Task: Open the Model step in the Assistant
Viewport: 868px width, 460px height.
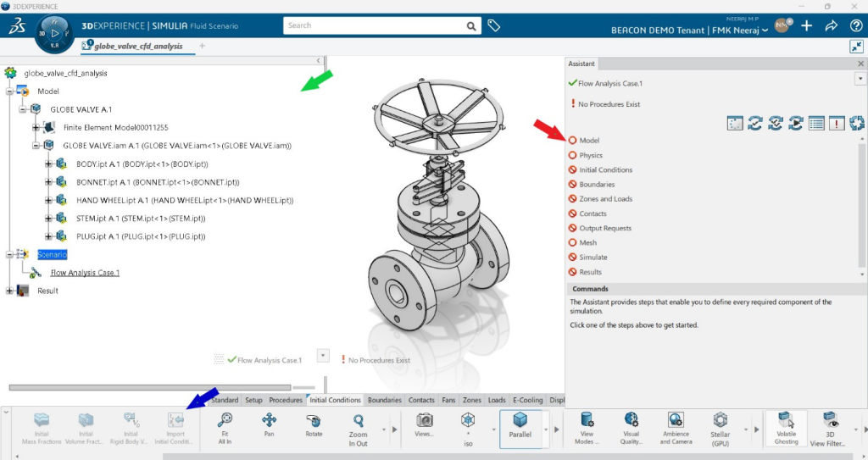Action: tap(589, 141)
